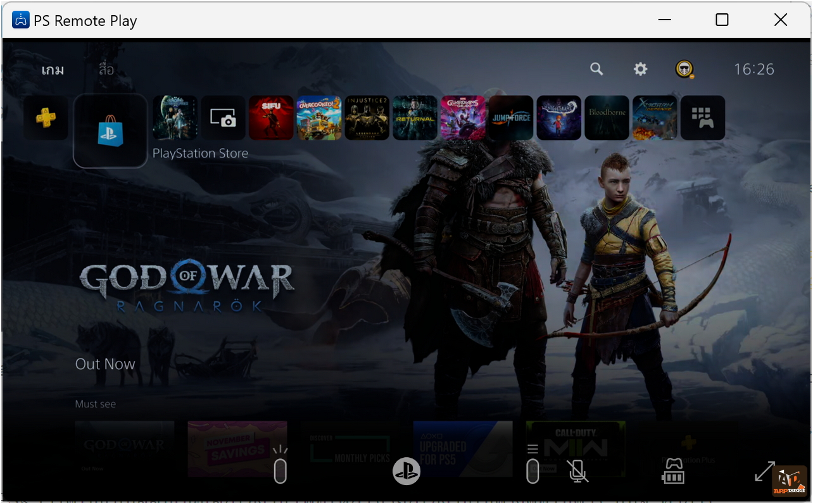Screen dimensions: 813x504
Task: Open the game library grid icon
Action: (x=703, y=118)
